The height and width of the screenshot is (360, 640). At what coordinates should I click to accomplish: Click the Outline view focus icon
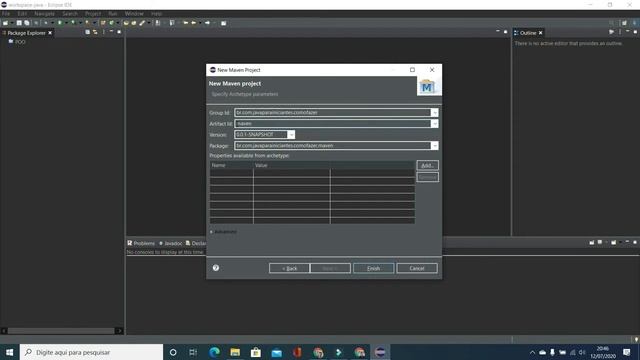611,32
